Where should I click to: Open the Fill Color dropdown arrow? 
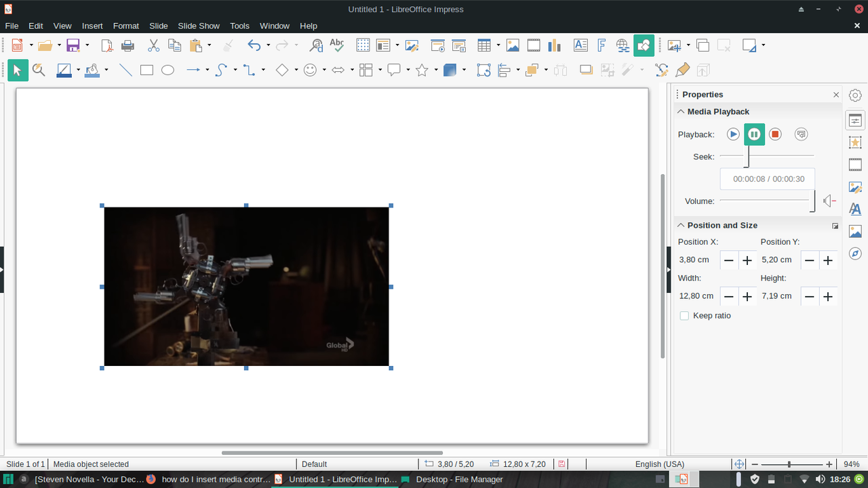pyautogui.click(x=106, y=70)
